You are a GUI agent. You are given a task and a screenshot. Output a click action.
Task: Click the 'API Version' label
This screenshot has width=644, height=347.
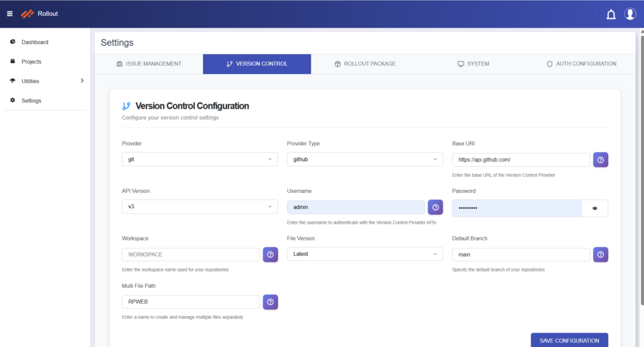pos(136,191)
